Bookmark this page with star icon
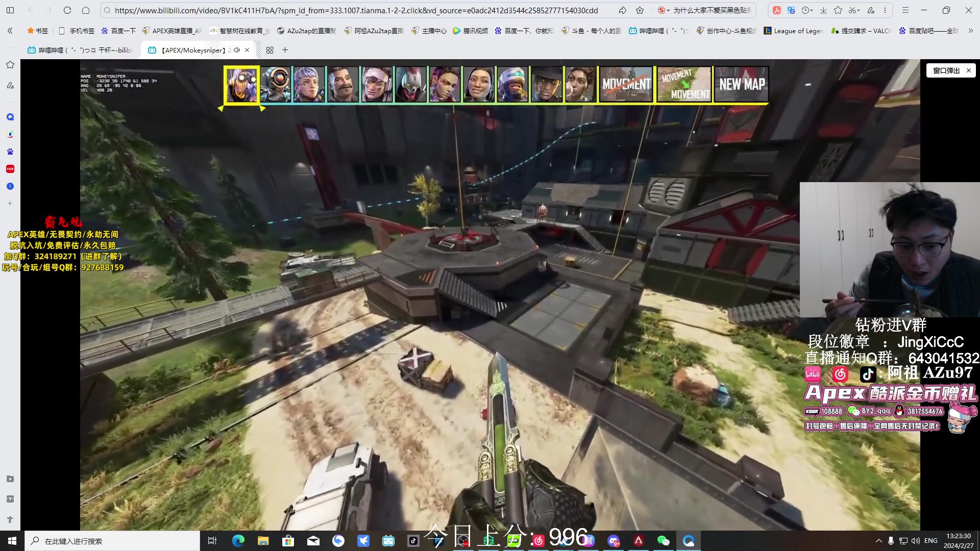The image size is (980, 551). 640,10
